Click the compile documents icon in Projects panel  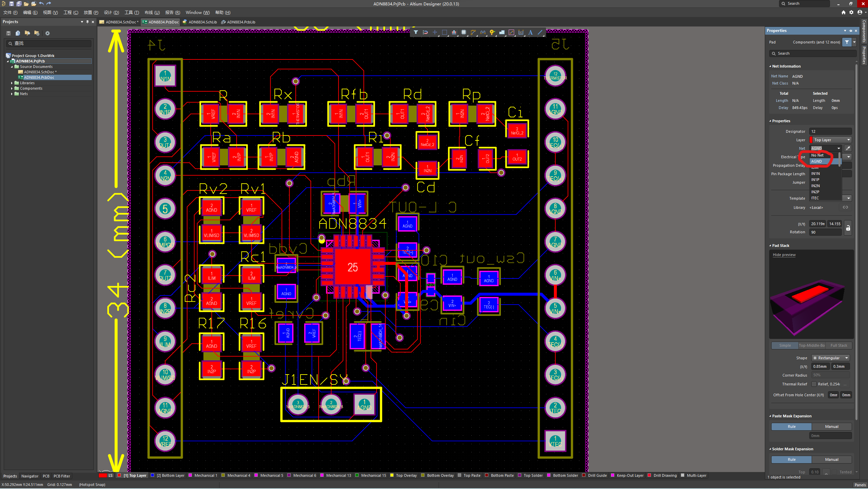coord(18,33)
